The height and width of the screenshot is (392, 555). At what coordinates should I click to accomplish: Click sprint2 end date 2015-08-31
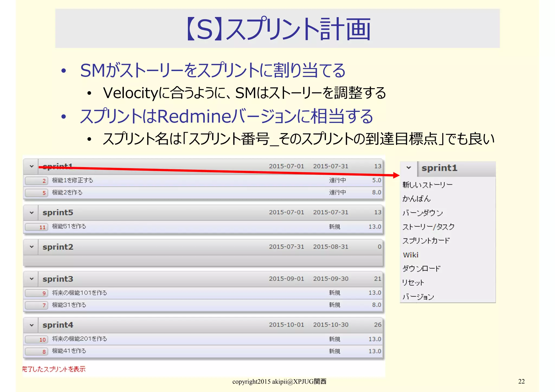click(331, 247)
